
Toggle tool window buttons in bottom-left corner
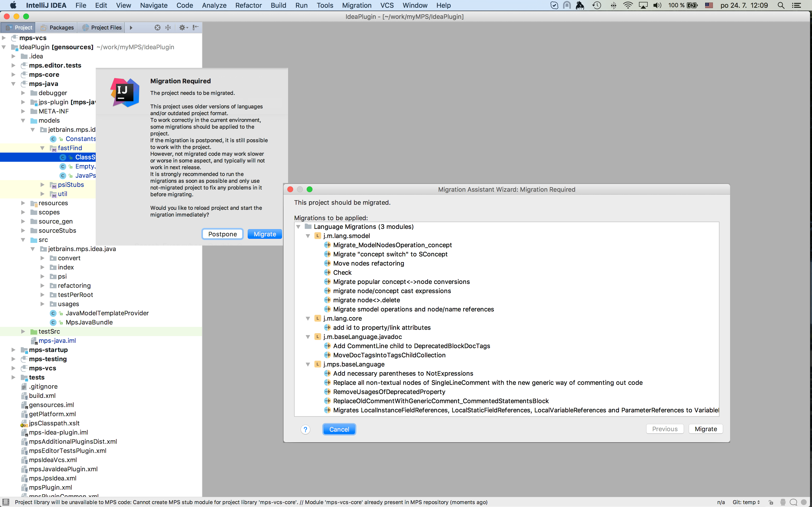coord(6,502)
